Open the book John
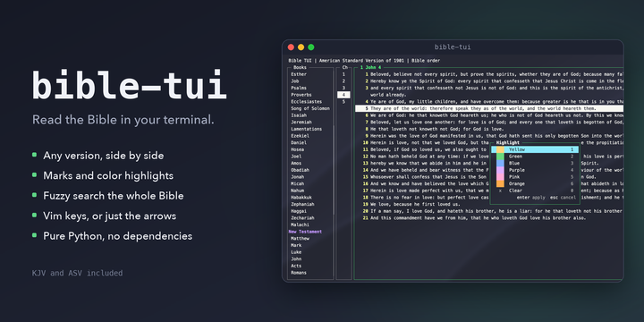The image size is (644, 322). (296, 259)
